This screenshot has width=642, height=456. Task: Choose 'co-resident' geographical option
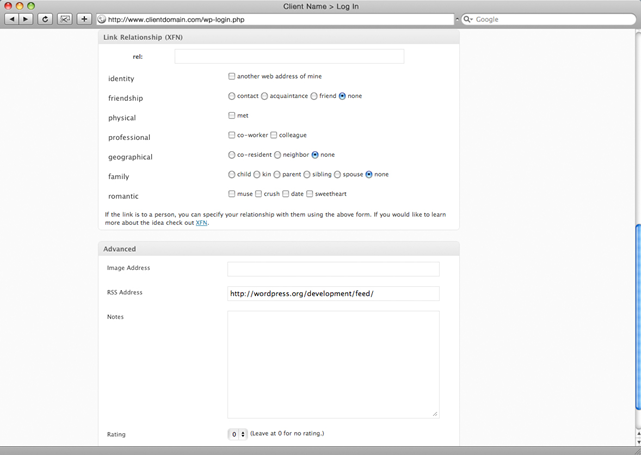[232, 155]
